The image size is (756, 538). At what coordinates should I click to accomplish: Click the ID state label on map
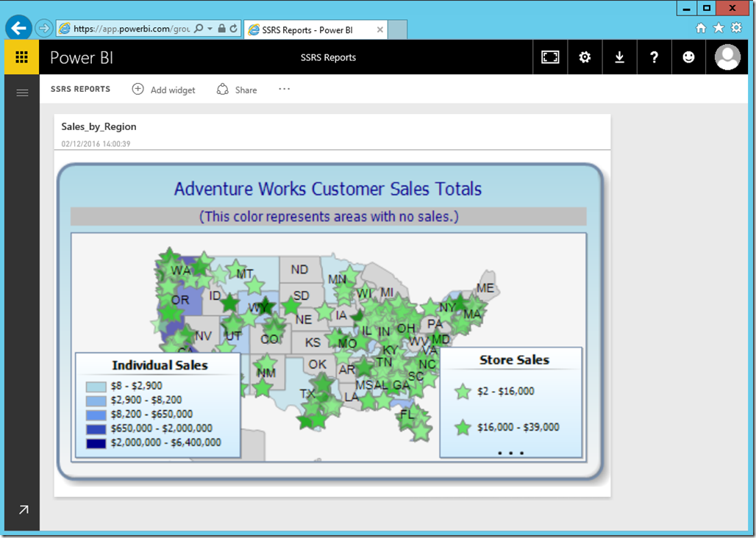coord(215,295)
